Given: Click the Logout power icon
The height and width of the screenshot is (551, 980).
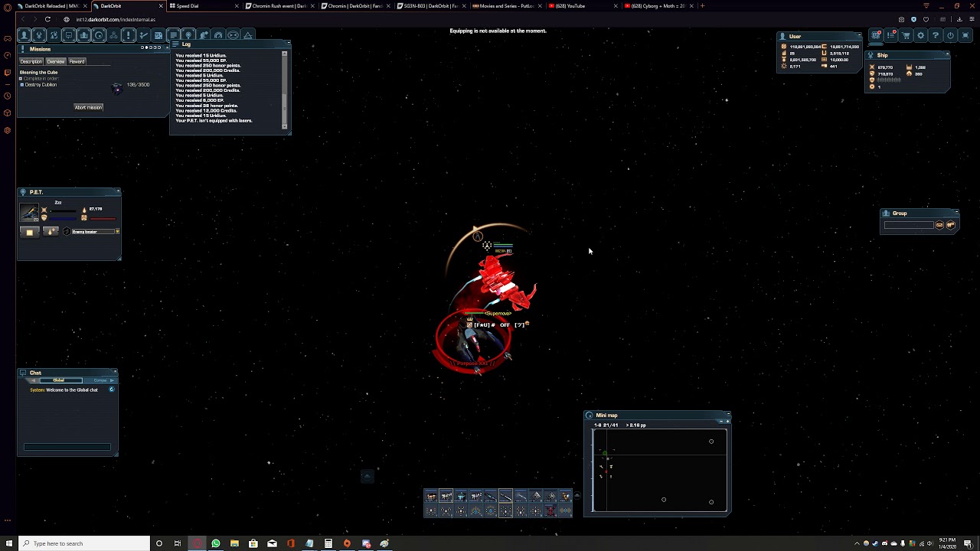Looking at the screenshot, I should point(950,35).
